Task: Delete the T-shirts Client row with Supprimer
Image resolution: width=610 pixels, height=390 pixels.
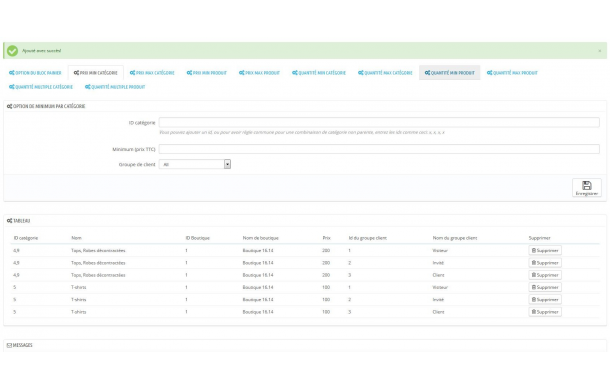Action: [x=545, y=312]
